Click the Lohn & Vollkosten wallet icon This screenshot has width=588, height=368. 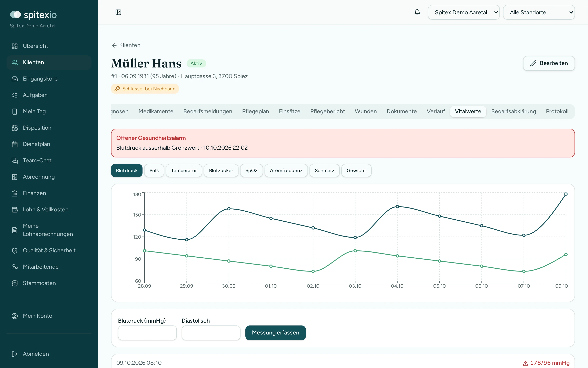(x=14, y=210)
